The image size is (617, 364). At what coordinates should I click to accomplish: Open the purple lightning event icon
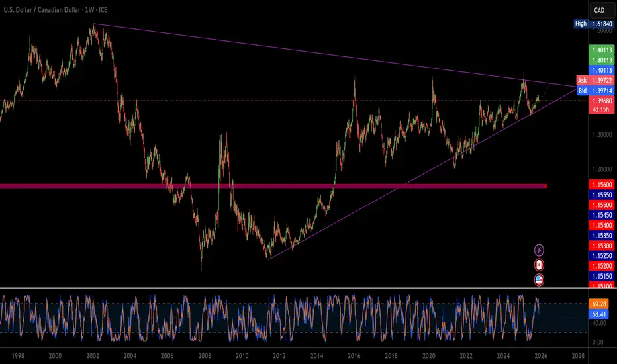pyautogui.click(x=539, y=250)
